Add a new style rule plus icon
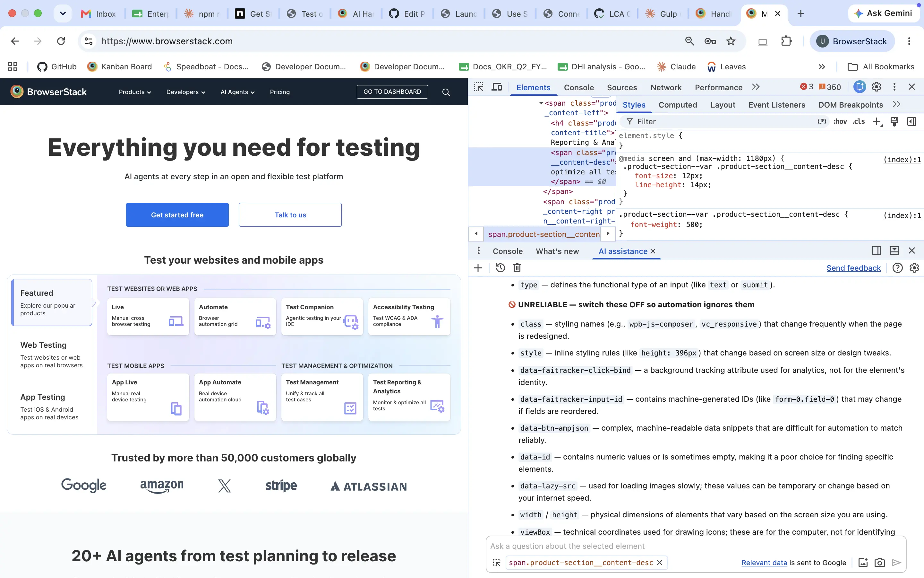 click(x=877, y=122)
